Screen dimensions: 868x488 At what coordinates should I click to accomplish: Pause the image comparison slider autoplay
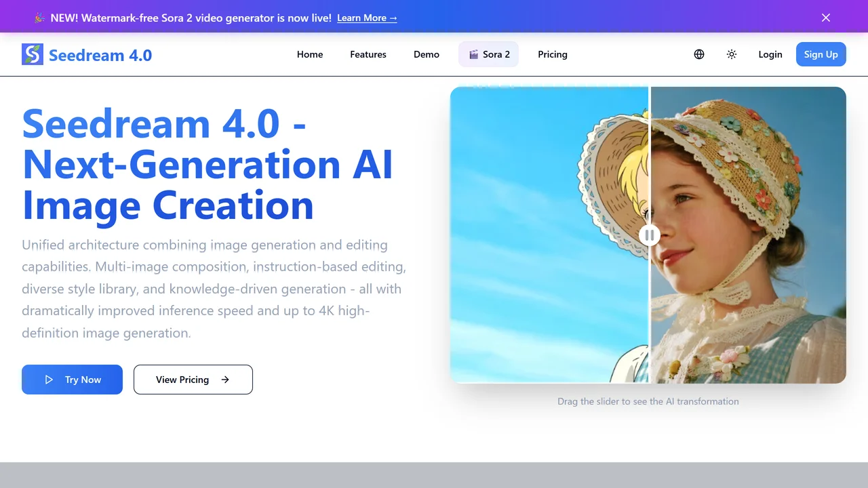coord(649,235)
